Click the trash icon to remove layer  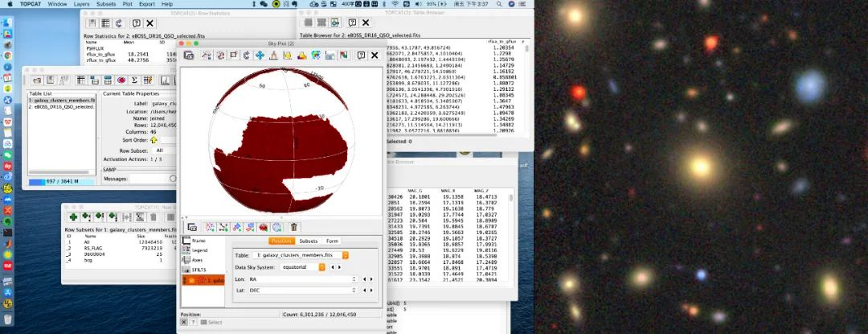pos(294,228)
